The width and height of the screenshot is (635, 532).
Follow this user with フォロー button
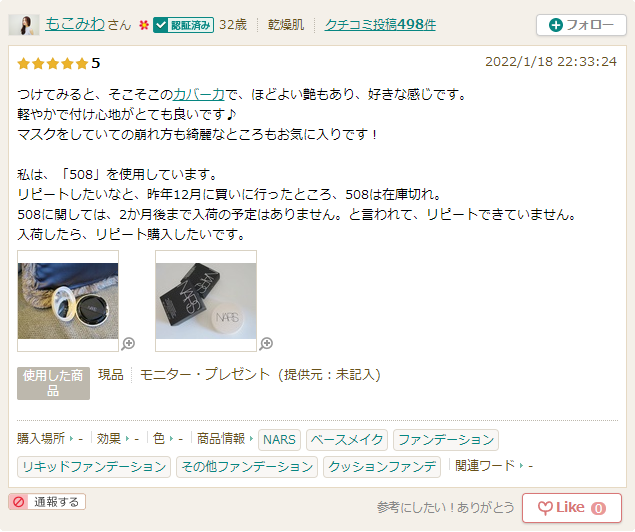click(581, 25)
